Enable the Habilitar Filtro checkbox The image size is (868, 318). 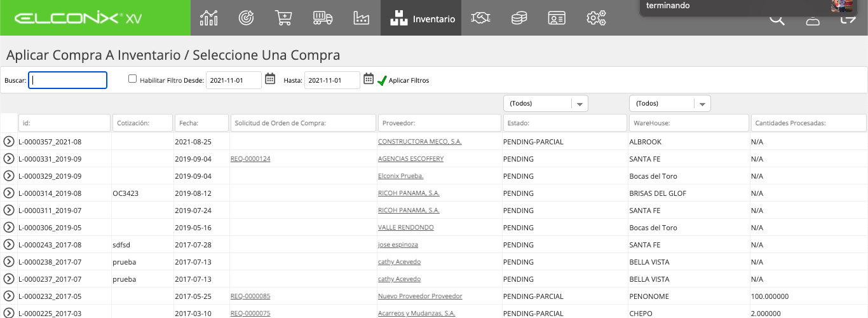point(132,79)
